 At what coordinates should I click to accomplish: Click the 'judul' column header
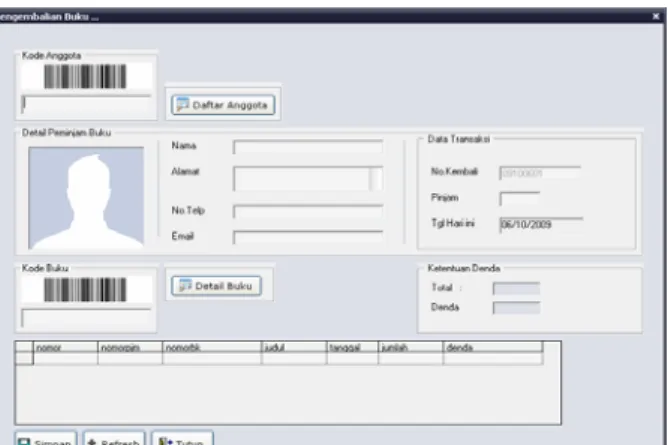(x=294, y=347)
